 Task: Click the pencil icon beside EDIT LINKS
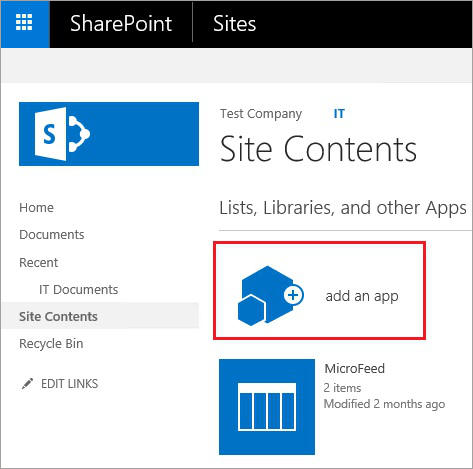click(27, 384)
